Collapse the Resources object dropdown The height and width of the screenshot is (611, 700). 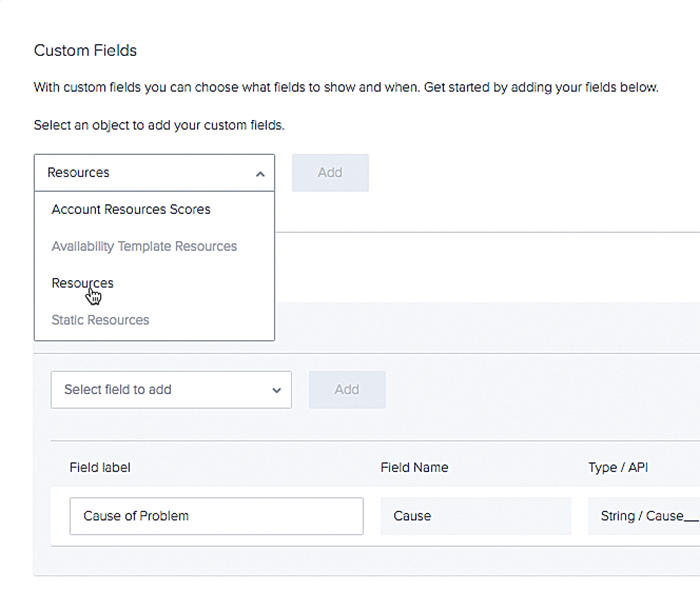(154, 173)
